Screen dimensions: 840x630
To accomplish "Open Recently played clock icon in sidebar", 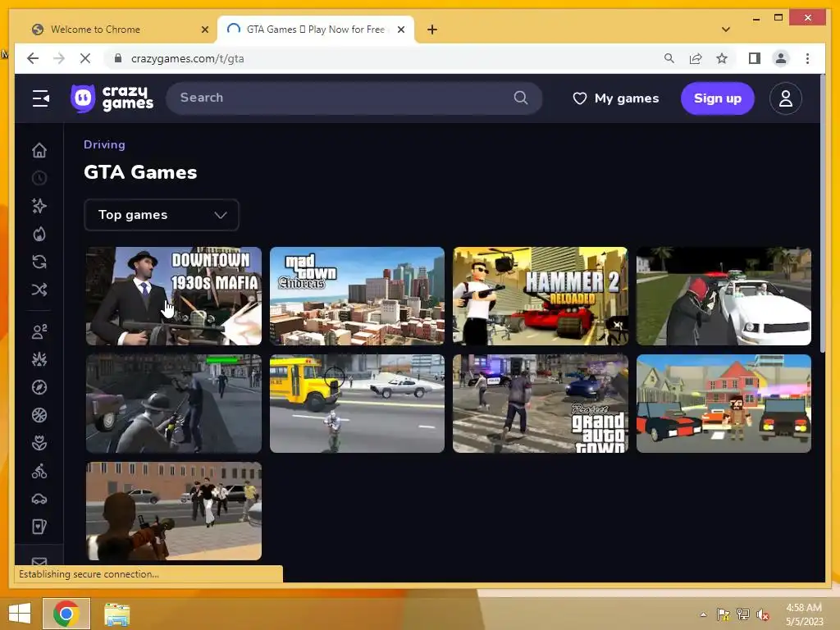I will tap(39, 178).
